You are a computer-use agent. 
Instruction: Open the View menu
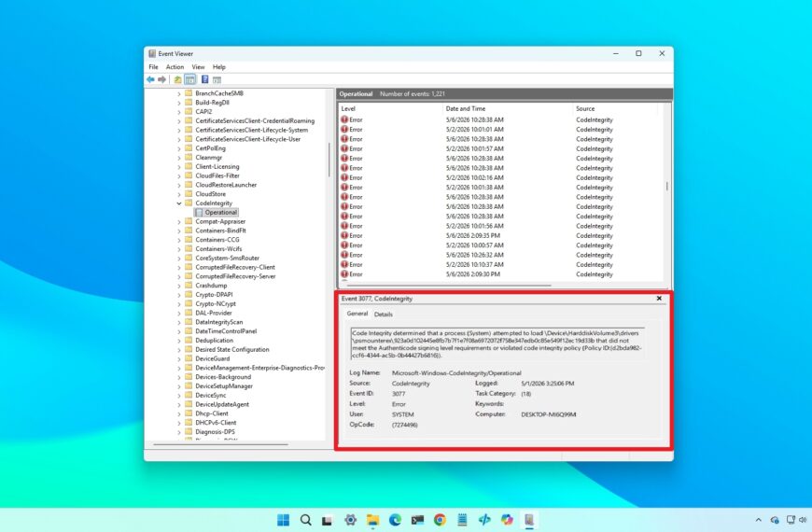point(198,67)
